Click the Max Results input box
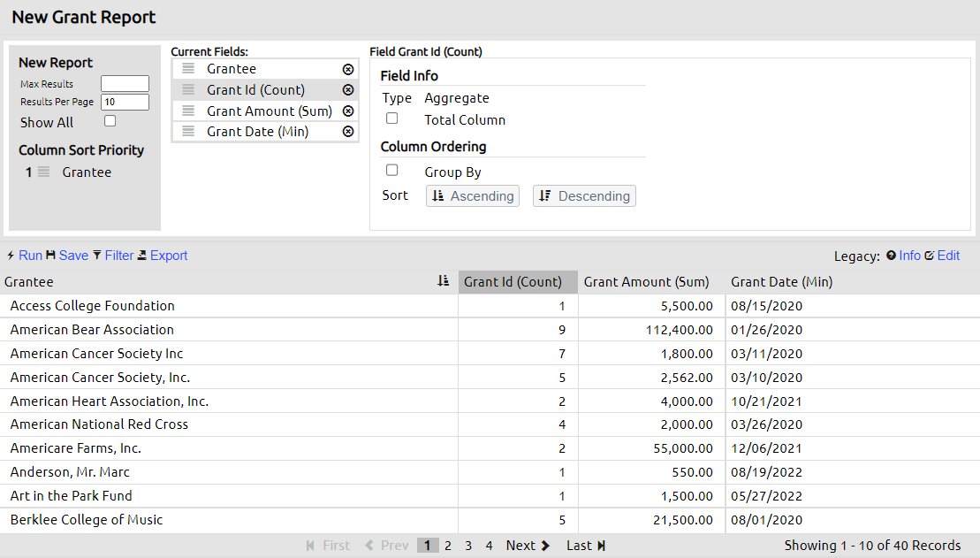Viewport: 980px width, 558px height. 125,84
